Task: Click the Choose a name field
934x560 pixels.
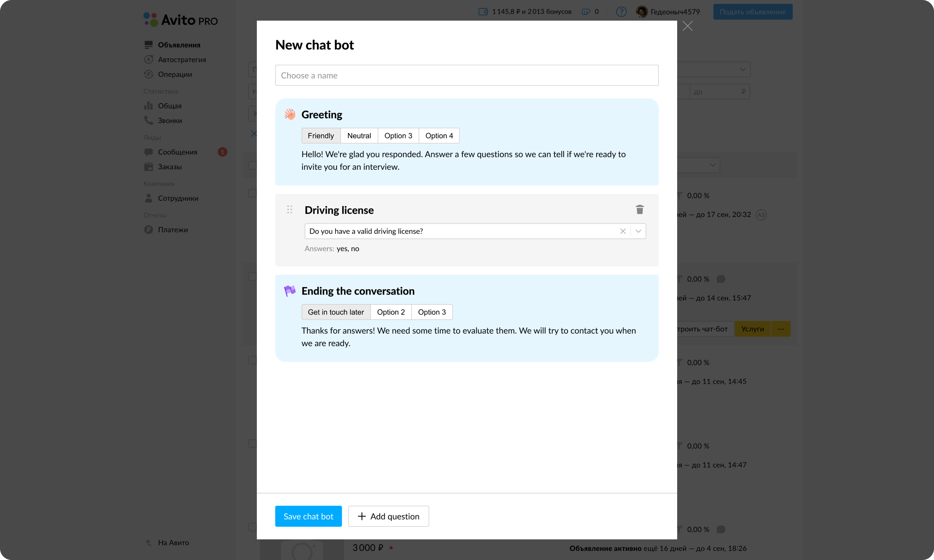Action: point(467,75)
